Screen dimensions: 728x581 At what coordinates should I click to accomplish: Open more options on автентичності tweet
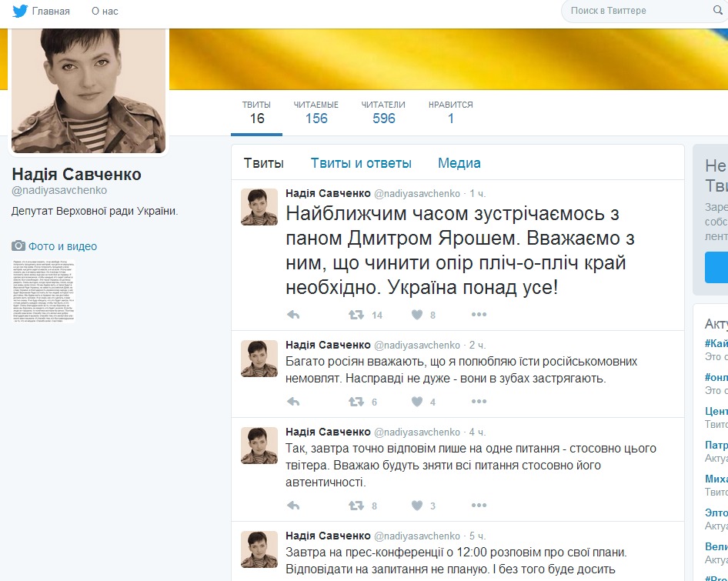pos(479,506)
